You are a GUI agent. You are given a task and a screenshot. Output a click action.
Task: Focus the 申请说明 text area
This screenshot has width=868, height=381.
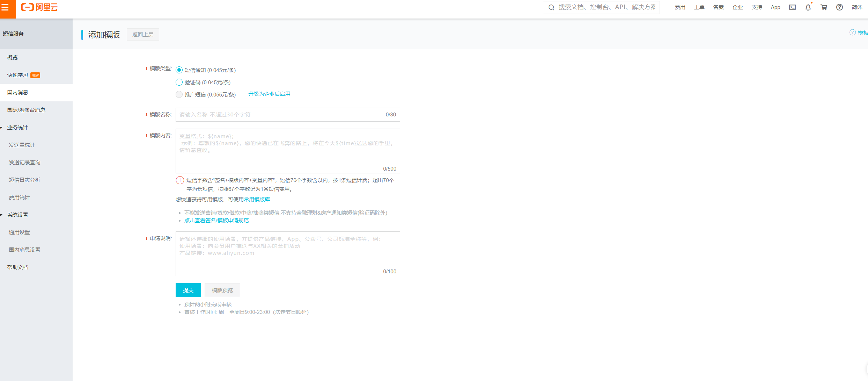(x=288, y=254)
